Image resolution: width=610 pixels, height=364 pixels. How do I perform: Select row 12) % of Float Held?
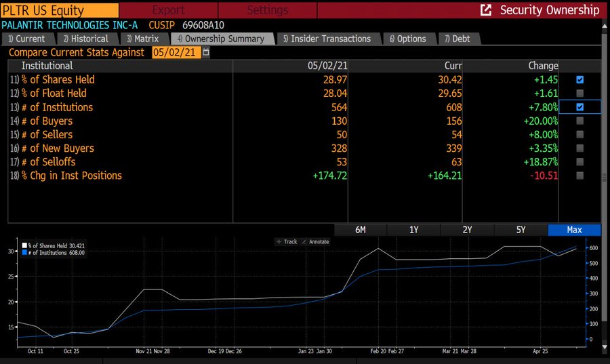click(283, 94)
